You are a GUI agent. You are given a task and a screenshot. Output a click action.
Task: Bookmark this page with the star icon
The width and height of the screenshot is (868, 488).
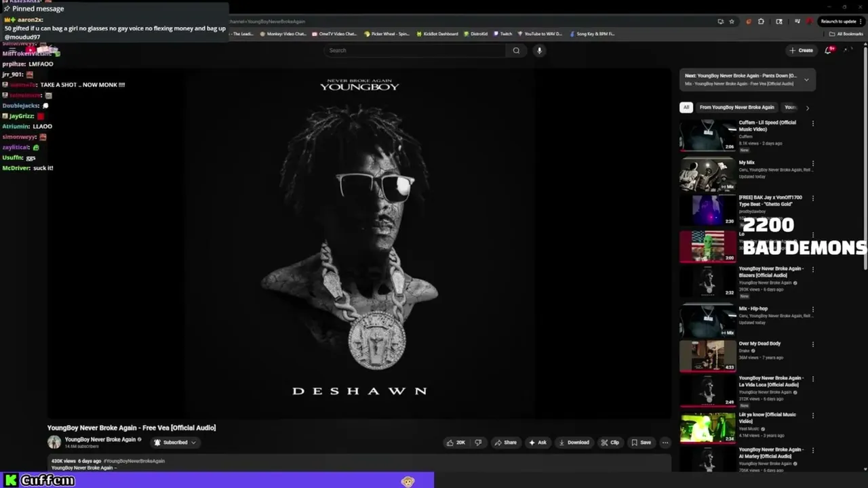pyautogui.click(x=732, y=21)
